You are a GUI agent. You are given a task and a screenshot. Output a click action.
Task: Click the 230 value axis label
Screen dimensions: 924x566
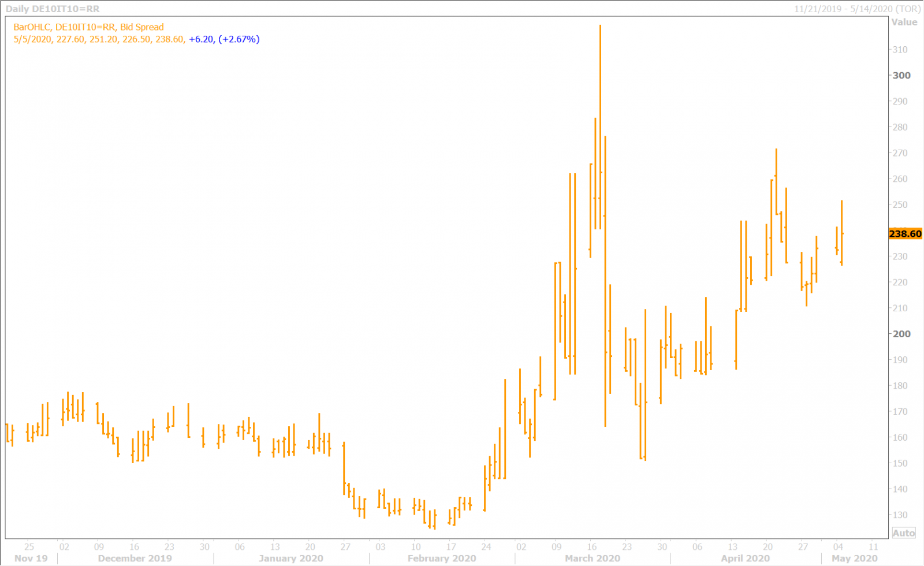pyautogui.click(x=900, y=256)
